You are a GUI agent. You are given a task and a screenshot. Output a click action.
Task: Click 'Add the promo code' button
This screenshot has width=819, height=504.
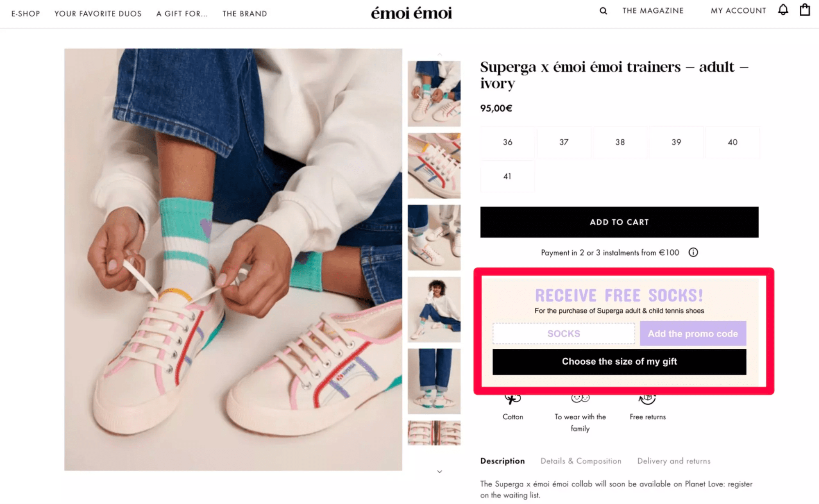tap(693, 333)
